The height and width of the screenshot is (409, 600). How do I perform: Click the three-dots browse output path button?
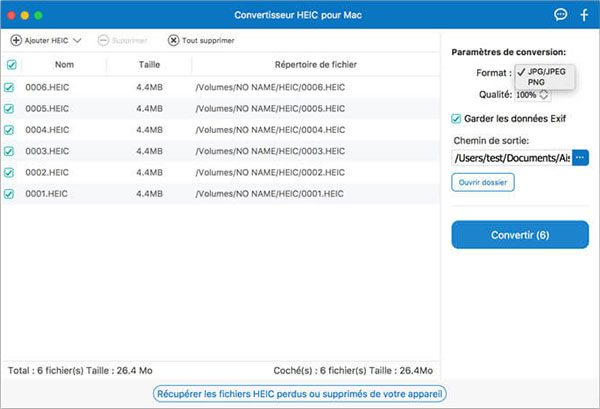click(x=580, y=158)
